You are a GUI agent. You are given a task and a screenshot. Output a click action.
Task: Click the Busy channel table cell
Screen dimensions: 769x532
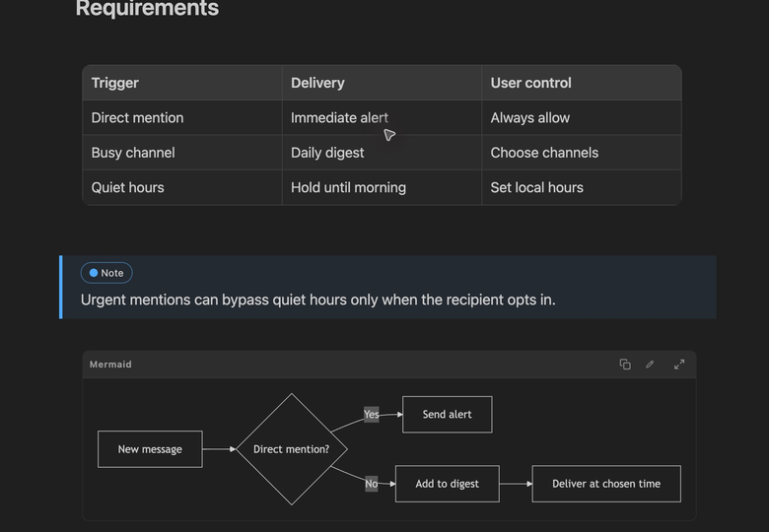[x=182, y=153]
